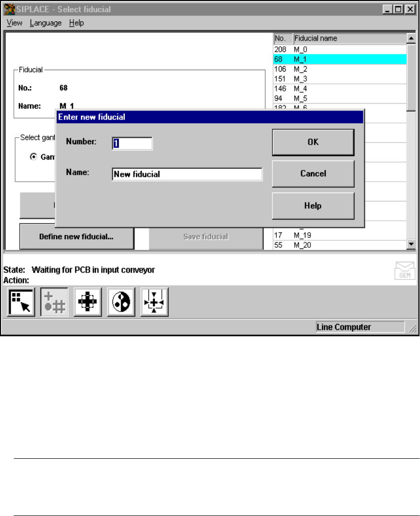Open the Help menu
The width and height of the screenshot is (420, 516).
76,23
